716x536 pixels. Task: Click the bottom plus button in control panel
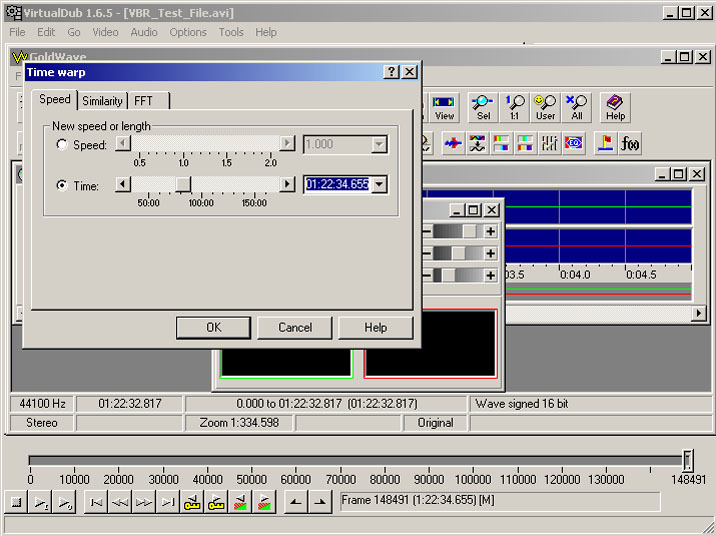pyautogui.click(x=491, y=275)
